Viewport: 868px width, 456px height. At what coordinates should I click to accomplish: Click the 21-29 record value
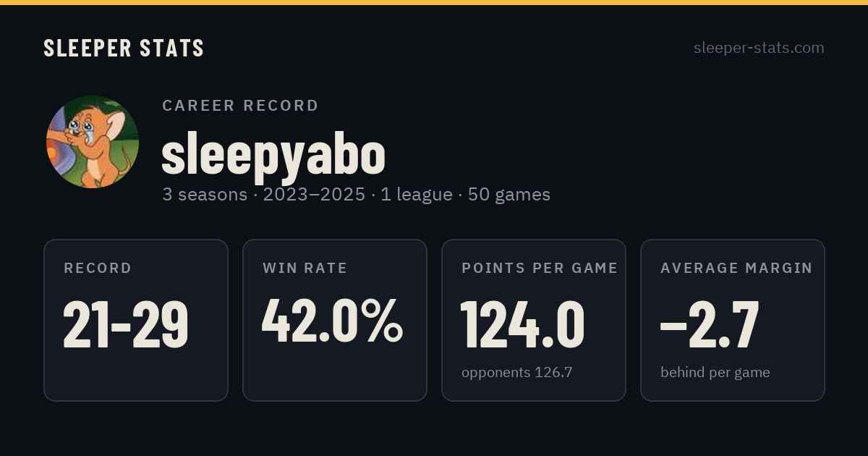pyautogui.click(x=126, y=324)
